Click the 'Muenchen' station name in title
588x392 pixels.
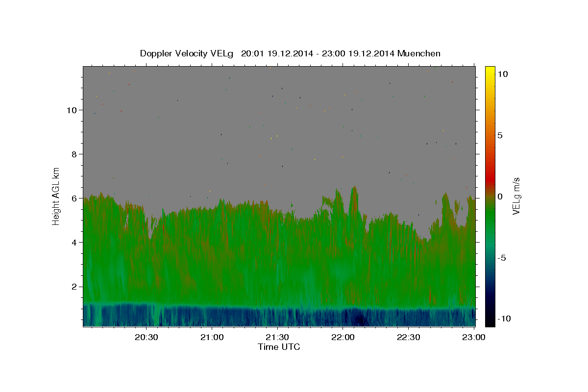click(x=419, y=53)
